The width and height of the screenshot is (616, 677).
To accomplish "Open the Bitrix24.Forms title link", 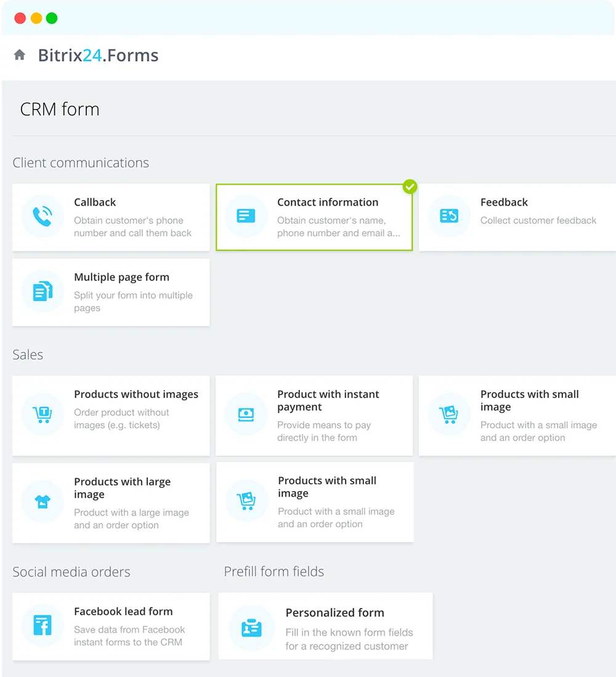I will (98, 55).
